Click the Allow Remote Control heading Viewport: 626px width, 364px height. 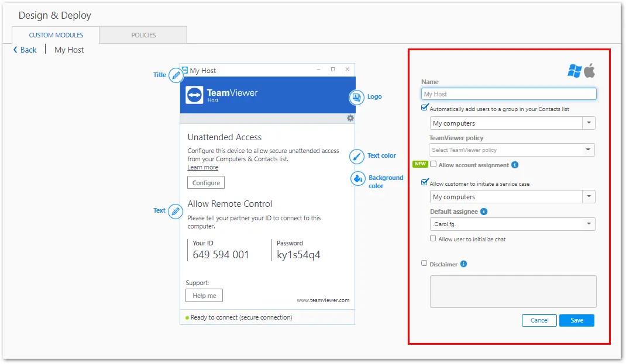click(230, 204)
